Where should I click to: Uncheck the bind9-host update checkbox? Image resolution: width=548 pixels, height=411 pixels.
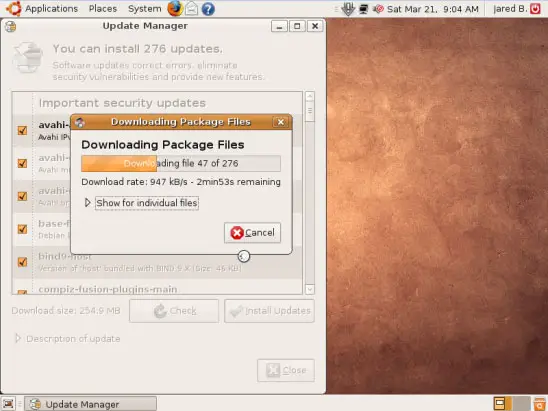pyautogui.click(x=22, y=262)
